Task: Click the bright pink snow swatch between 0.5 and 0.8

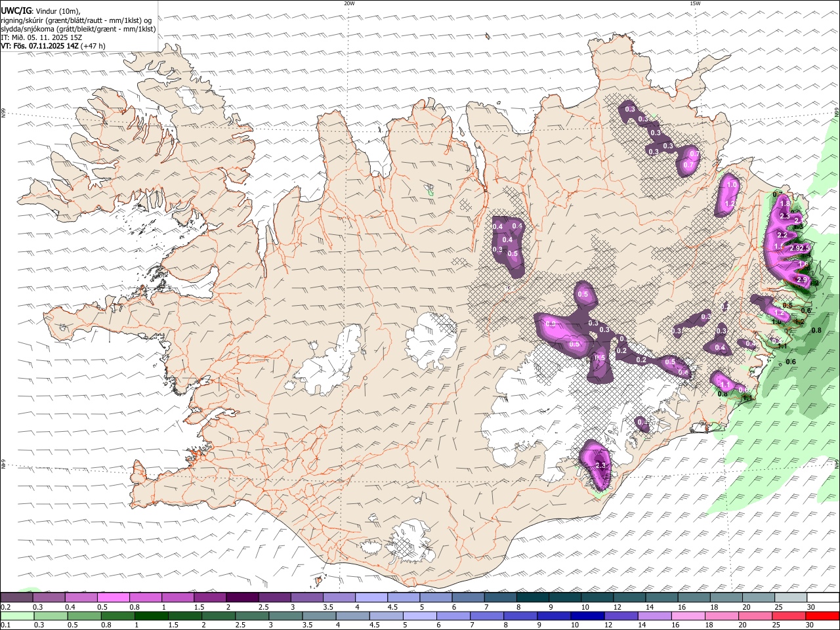Action: 113,597
